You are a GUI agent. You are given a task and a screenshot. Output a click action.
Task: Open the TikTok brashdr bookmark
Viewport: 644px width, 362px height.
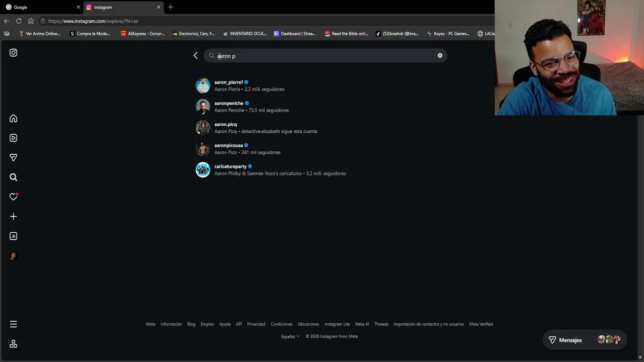click(x=397, y=34)
